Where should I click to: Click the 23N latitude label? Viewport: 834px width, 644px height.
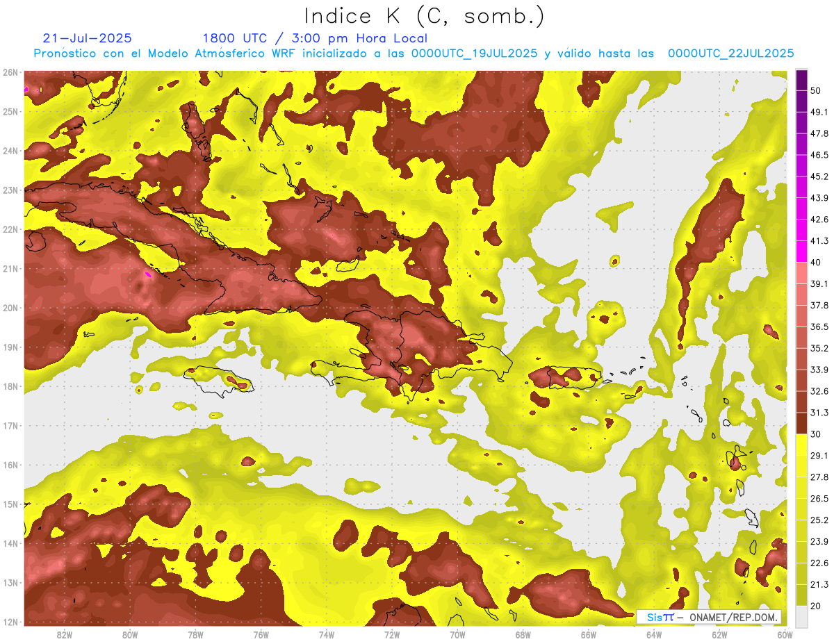pos(10,190)
